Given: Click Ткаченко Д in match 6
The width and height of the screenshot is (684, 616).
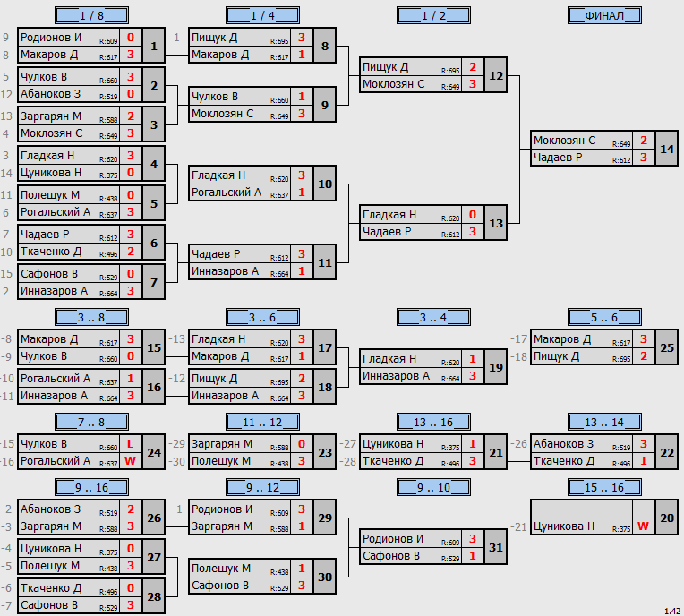Looking at the screenshot, I should (x=51, y=252).
